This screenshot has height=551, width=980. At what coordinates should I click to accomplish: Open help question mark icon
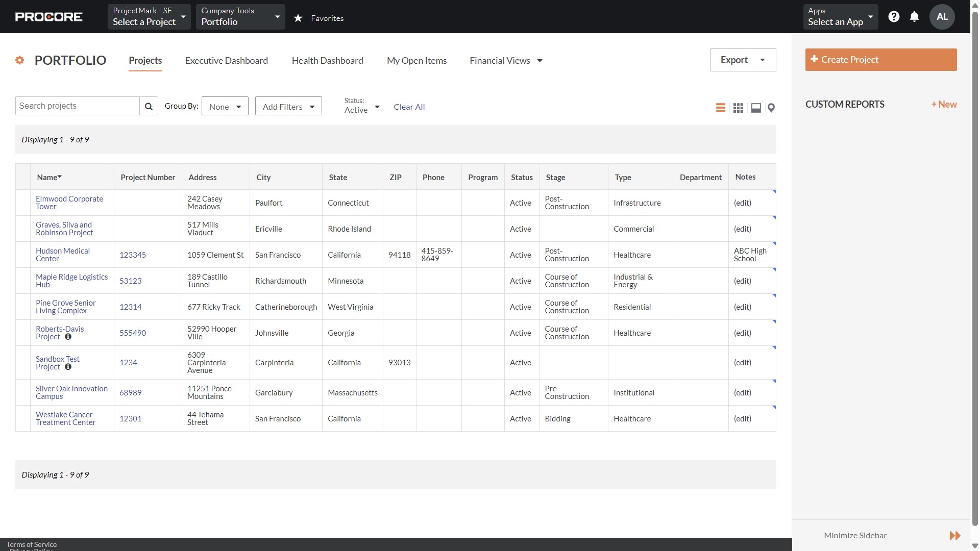coord(894,17)
